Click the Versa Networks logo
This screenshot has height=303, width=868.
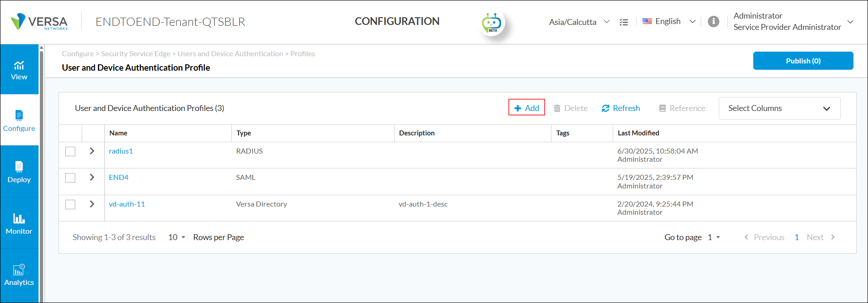[x=39, y=22]
